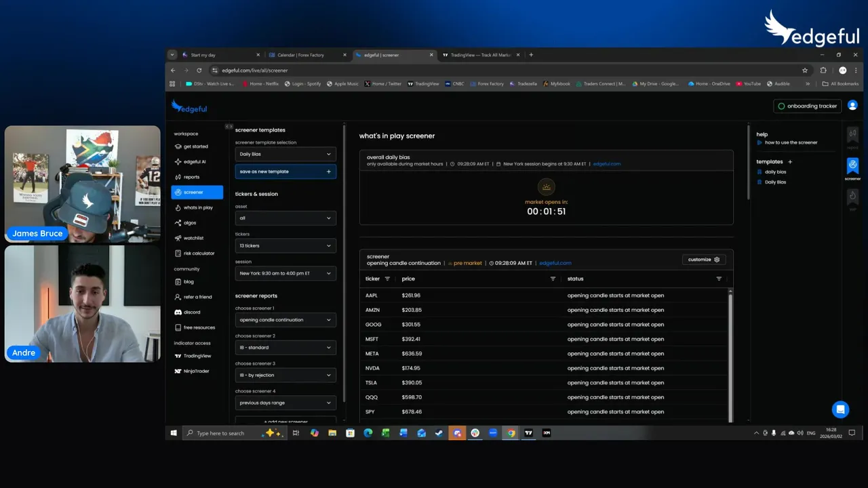Open TradingView indicator access
The image size is (868, 488).
click(197, 356)
